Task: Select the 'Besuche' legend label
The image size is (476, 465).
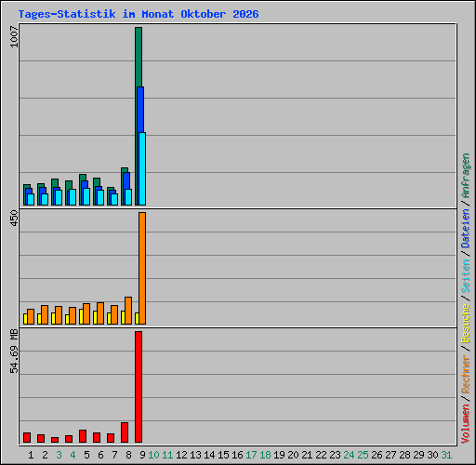Action: coord(466,324)
